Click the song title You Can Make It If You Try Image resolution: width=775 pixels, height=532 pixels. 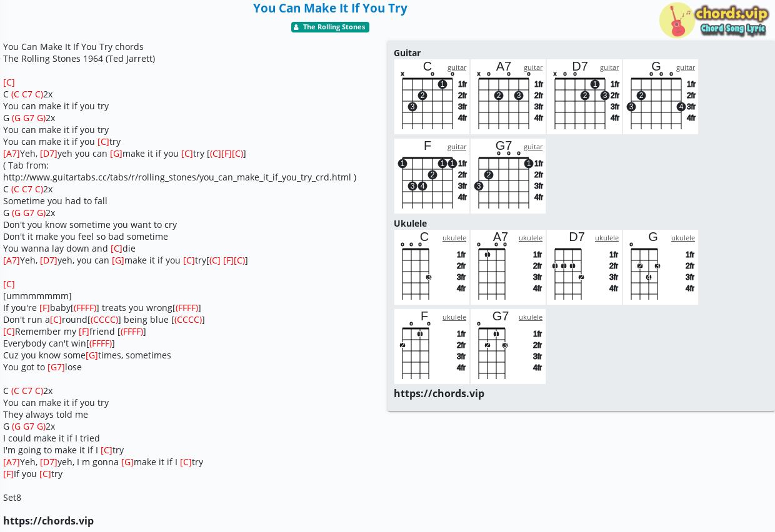click(x=330, y=8)
